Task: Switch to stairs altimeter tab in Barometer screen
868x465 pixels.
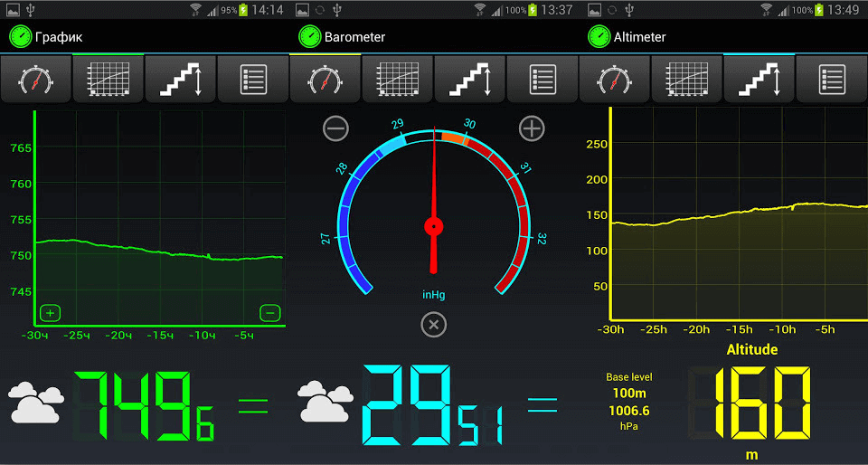Action: coord(470,80)
